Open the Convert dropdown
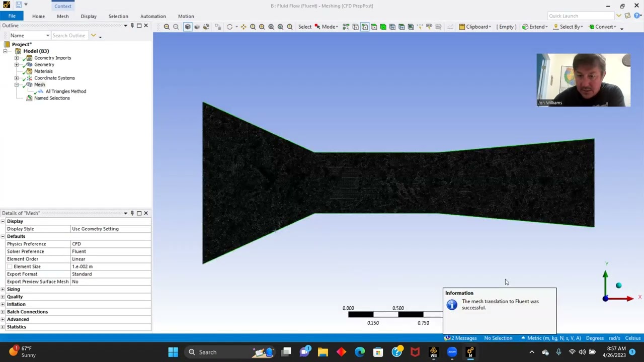This screenshot has height=362, width=644. (x=602, y=27)
